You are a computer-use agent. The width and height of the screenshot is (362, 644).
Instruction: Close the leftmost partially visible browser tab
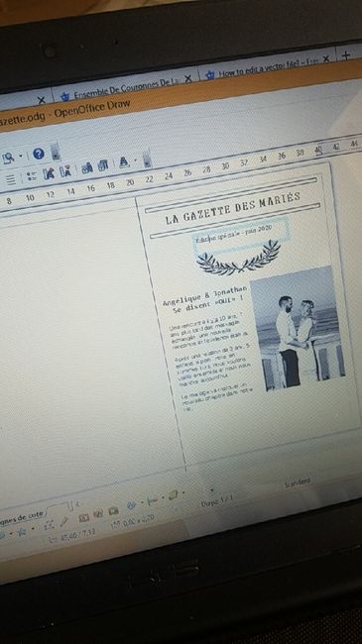coord(42,100)
